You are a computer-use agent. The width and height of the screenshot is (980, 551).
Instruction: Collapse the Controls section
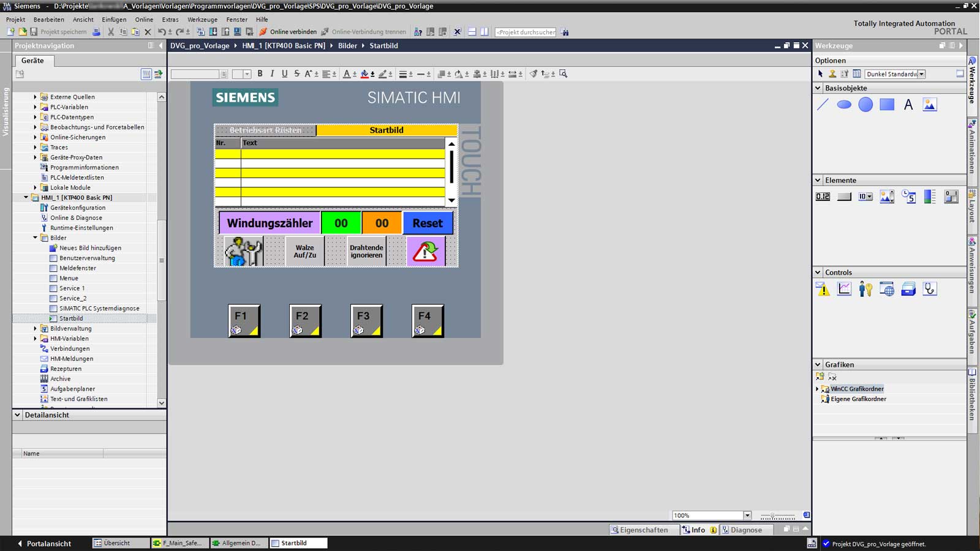point(818,272)
